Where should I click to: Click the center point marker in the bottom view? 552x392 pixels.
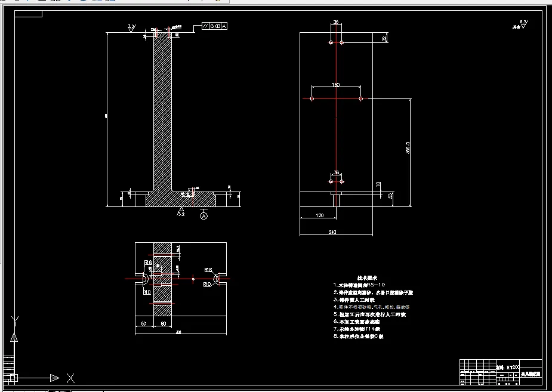click(x=193, y=279)
